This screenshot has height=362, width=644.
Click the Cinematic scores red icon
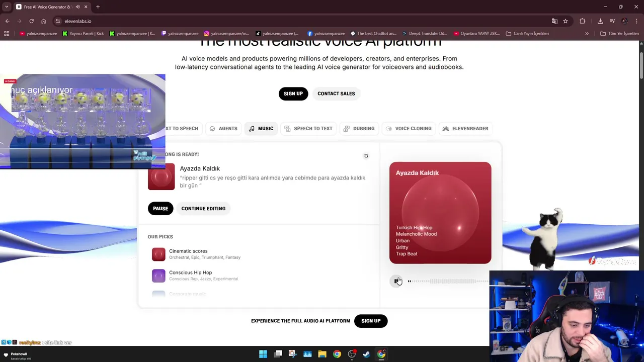click(x=158, y=254)
